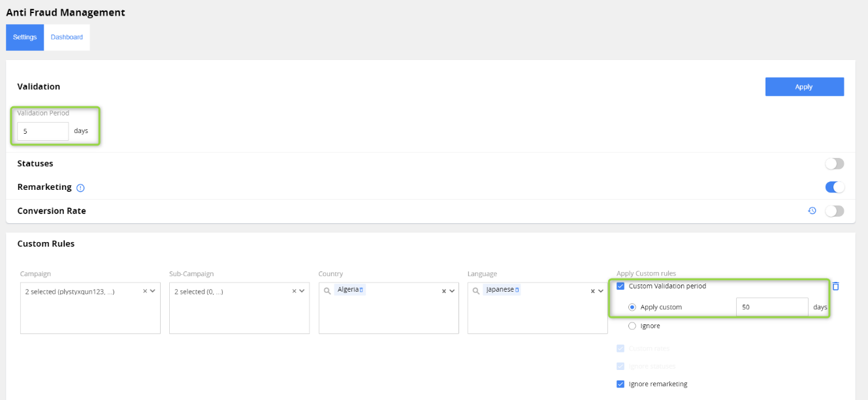Delete the custom rule via trash icon
This screenshot has width=868, height=400.
837,286
